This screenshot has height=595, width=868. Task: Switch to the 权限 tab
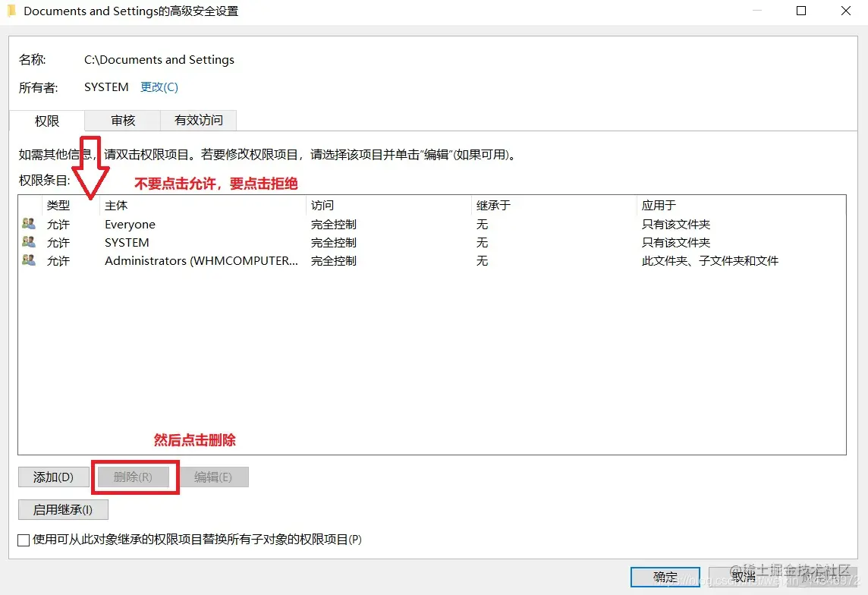pos(47,121)
